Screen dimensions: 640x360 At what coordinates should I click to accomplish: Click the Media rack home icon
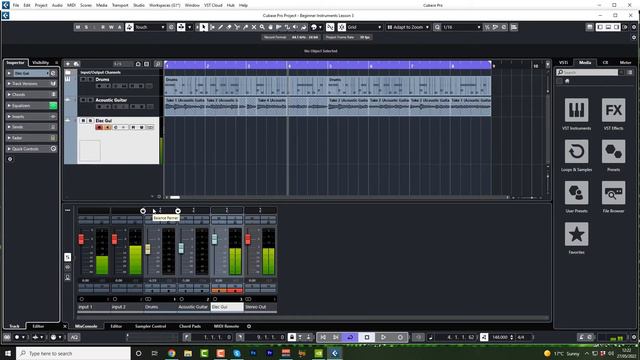[567, 81]
